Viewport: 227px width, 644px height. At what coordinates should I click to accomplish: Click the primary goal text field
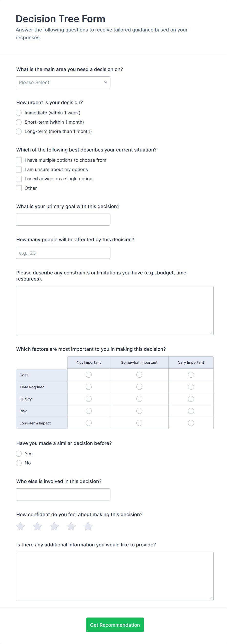[x=63, y=219]
